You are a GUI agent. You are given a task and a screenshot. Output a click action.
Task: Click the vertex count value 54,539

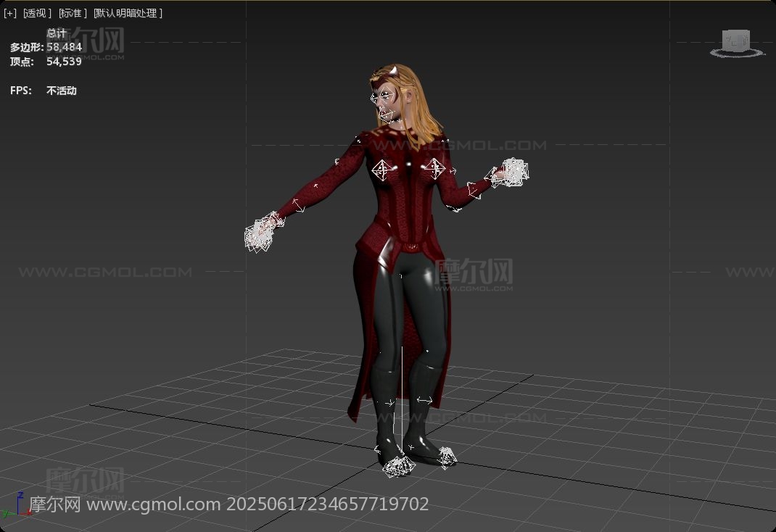point(64,62)
